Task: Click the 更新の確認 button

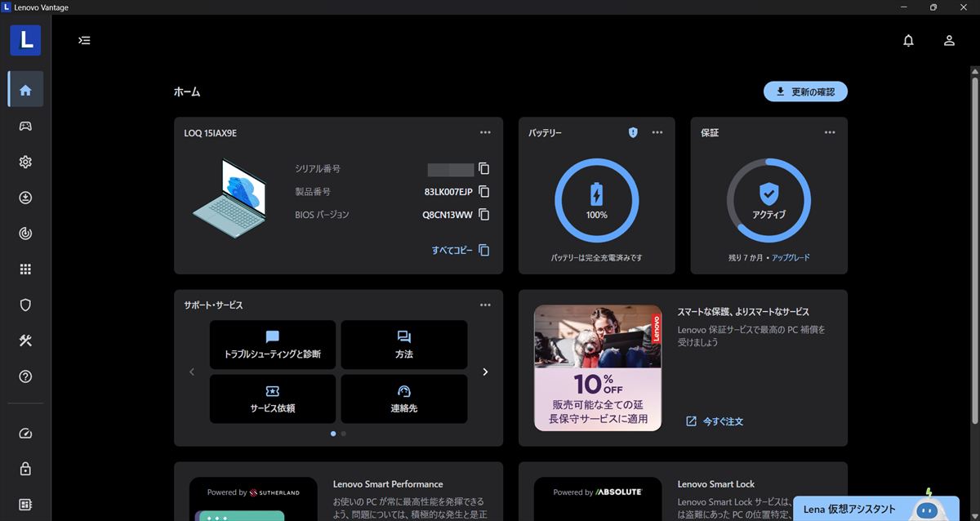Action: click(x=805, y=91)
